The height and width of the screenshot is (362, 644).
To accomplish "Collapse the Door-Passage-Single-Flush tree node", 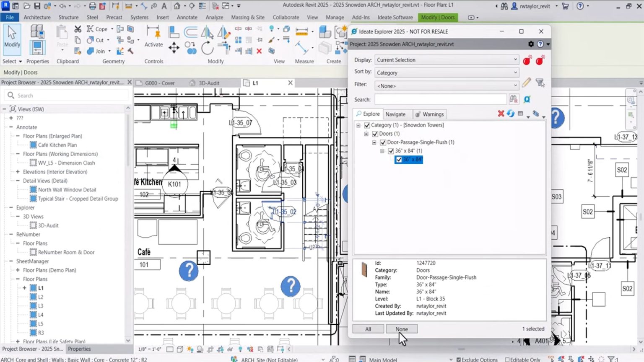I will click(374, 142).
